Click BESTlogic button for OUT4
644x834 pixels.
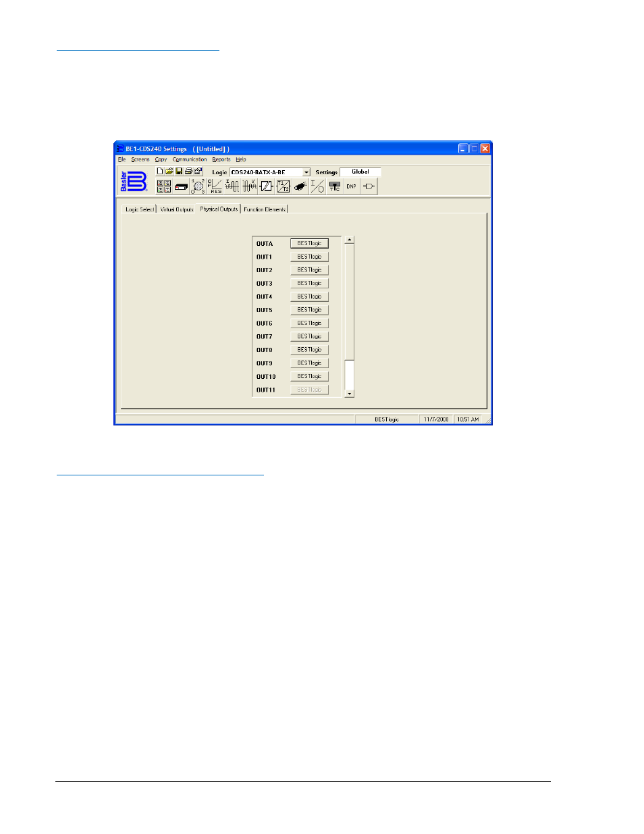(x=309, y=296)
